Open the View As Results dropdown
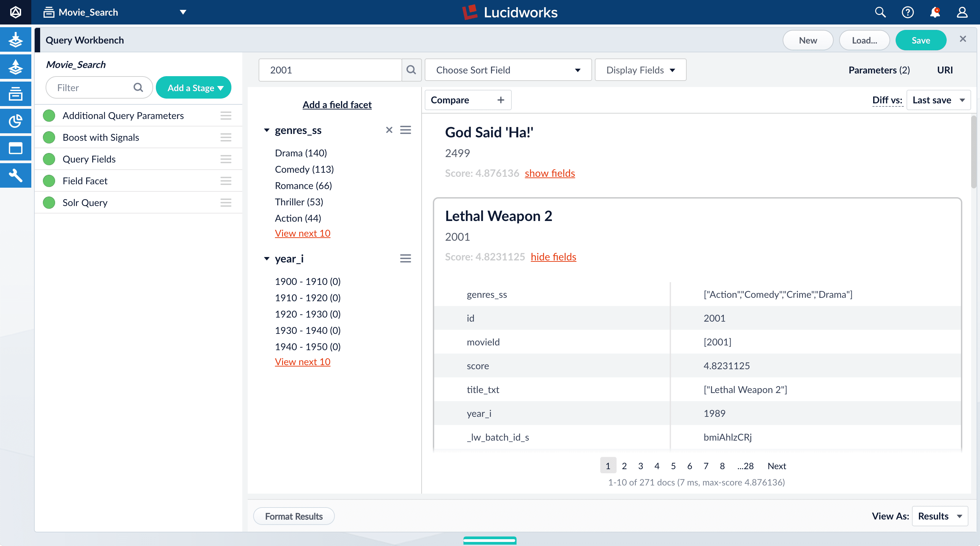The width and height of the screenshot is (980, 546). click(x=939, y=516)
